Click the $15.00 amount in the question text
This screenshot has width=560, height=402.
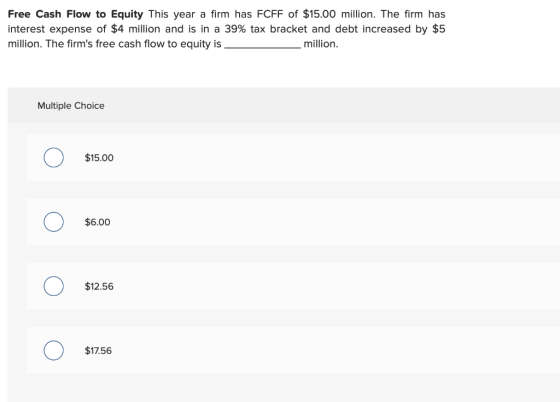click(319, 14)
